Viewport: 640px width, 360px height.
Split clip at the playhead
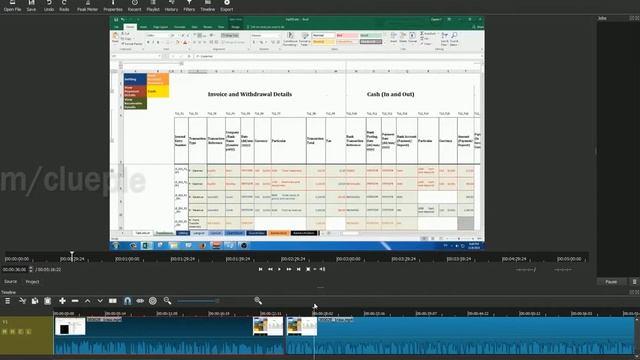pyautogui.click(x=113, y=301)
